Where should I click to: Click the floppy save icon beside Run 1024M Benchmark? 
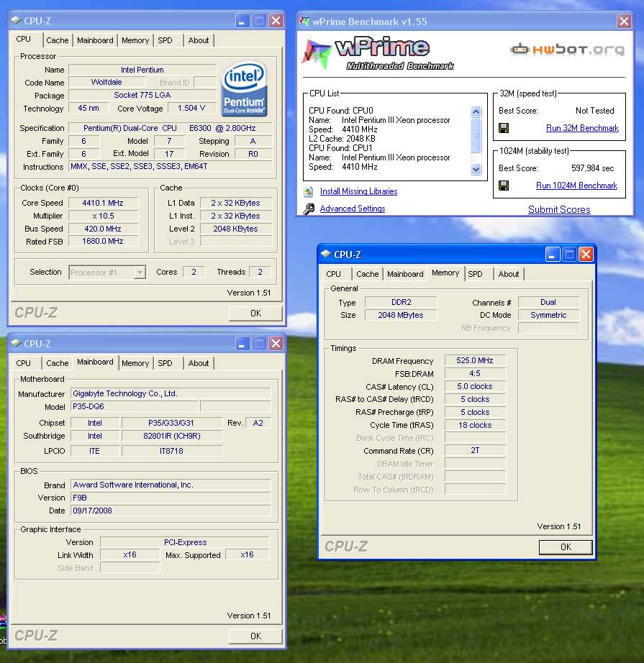tap(504, 186)
